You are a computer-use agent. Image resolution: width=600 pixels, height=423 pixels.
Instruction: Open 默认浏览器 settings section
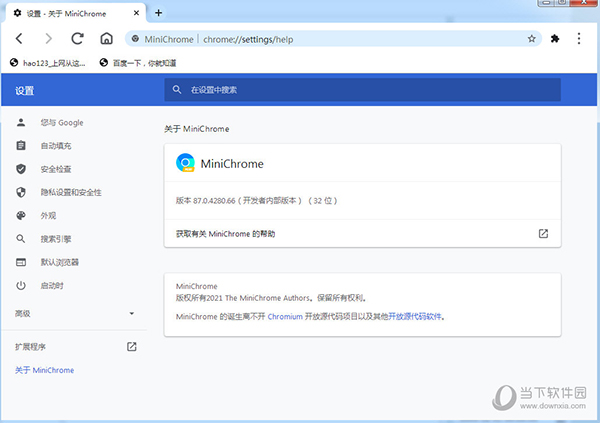[x=60, y=262]
